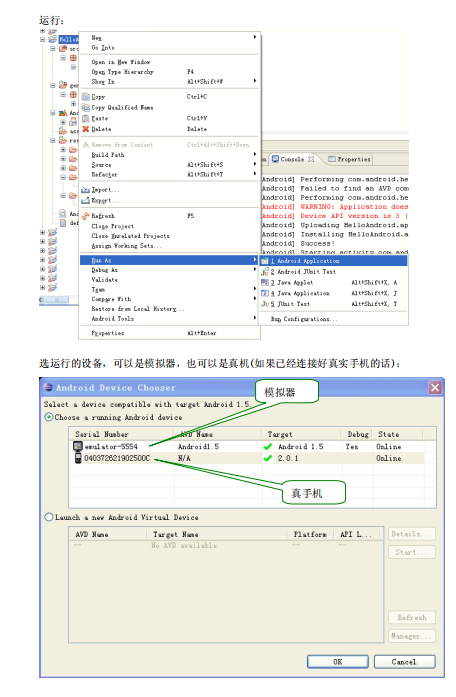Image resolution: width=456 pixels, height=697 pixels.
Task: Click the Start... button
Action: click(412, 552)
